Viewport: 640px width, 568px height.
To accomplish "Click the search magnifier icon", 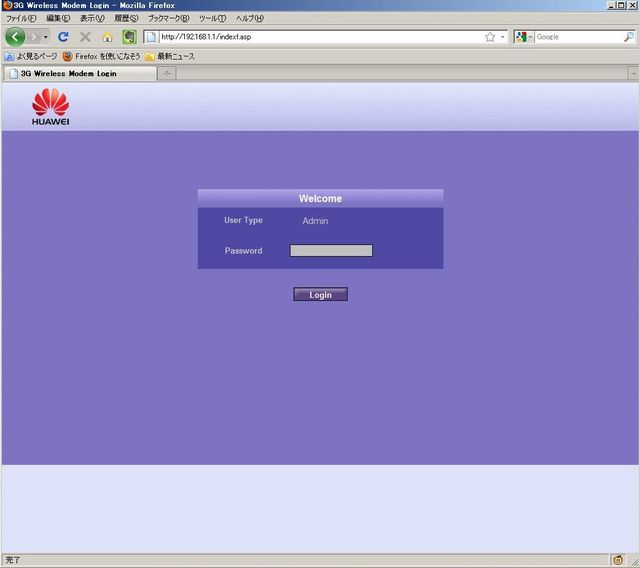I will point(629,37).
